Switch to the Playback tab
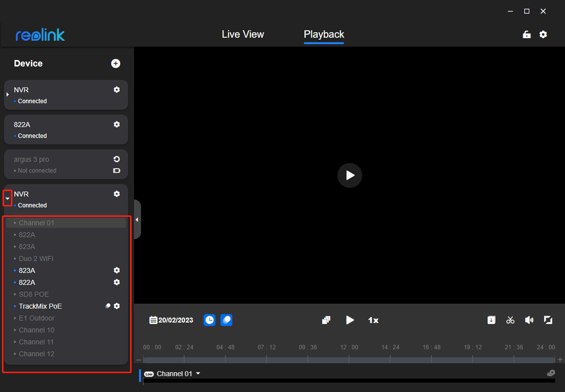565x392 pixels. point(324,34)
